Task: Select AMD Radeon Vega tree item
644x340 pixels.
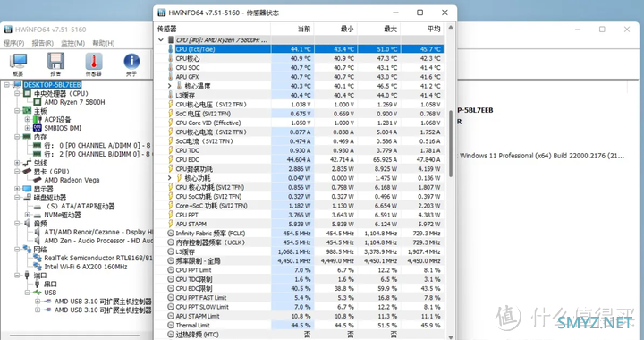Action: point(72,180)
